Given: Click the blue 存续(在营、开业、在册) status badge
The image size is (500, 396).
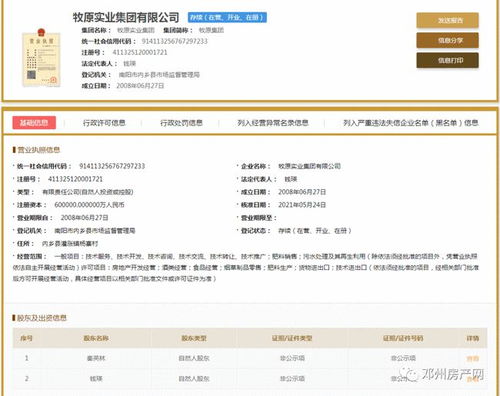Looking at the screenshot, I should click(x=227, y=17).
